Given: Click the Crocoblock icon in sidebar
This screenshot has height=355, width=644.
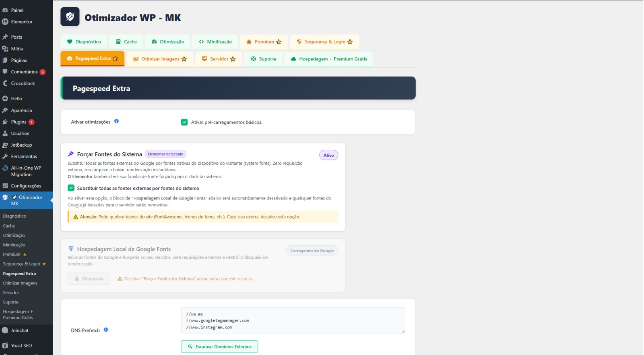Looking at the screenshot, I should (5, 83).
